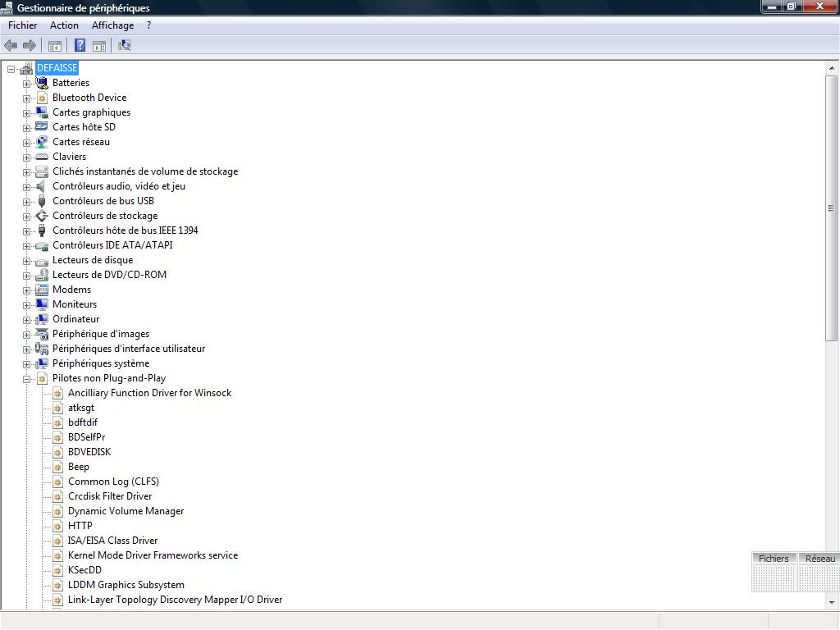The image size is (840, 630).
Task: Open the Action menu
Action: pyautogui.click(x=64, y=25)
